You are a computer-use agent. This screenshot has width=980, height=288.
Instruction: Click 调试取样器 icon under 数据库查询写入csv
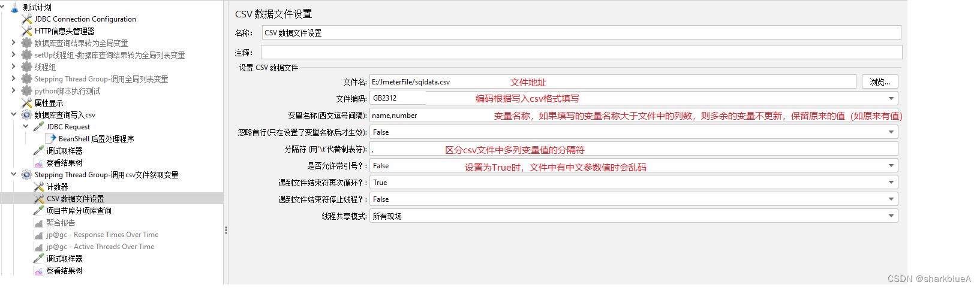coord(39,151)
